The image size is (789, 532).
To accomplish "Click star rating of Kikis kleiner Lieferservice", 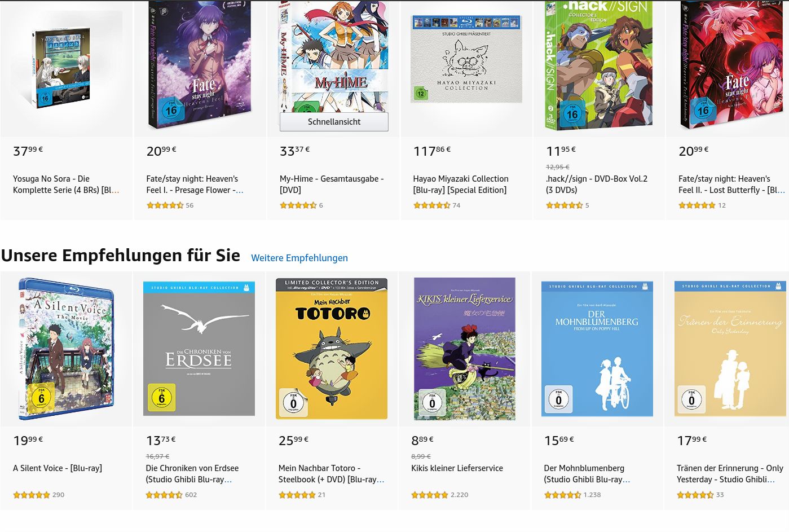I will coord(430,495).
